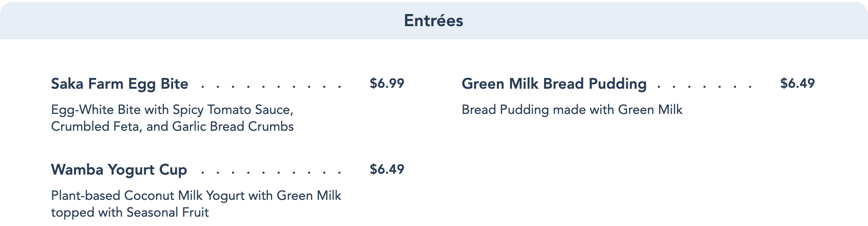This screenshot has height=226, width=868.
Task: Click the dotted leader after Wamba Yogurt Cup
Action: (x=271, y=172)
